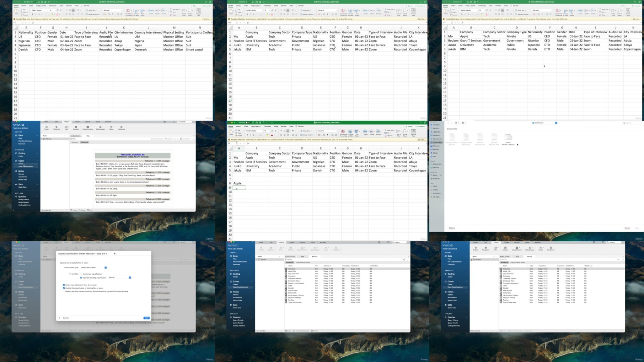Open Network location in file dialog sidebar
Screen dimensions: 644x362
(436, 179)
